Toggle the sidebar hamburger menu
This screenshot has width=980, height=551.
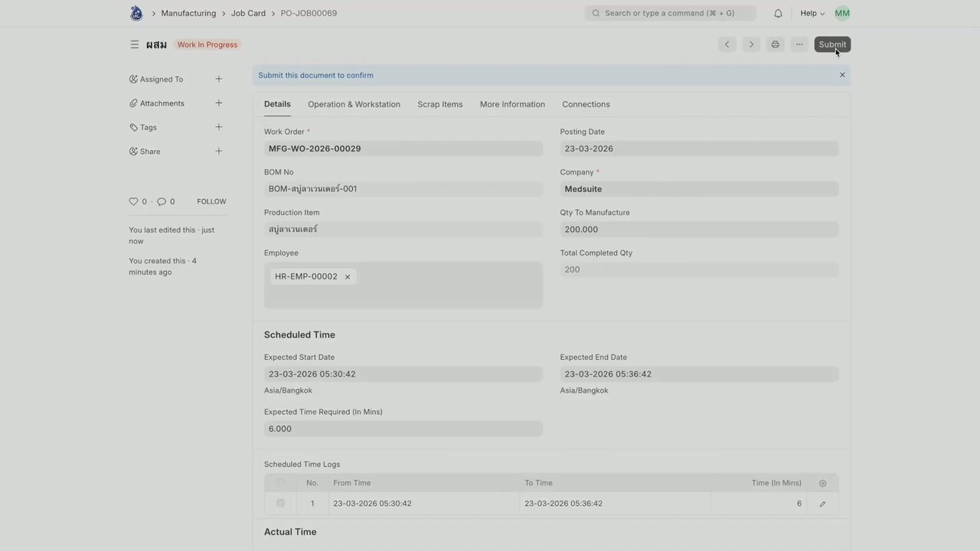tap(135, 44)
